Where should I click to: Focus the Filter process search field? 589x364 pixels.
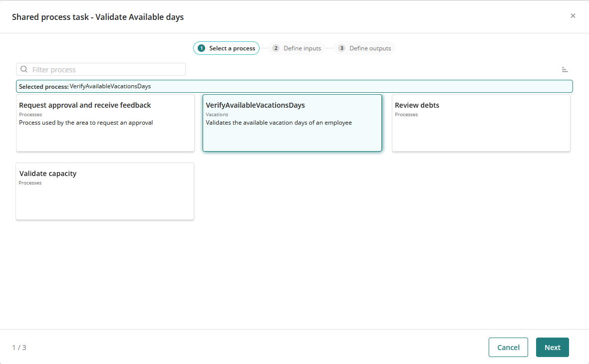(x=101, y=69)
